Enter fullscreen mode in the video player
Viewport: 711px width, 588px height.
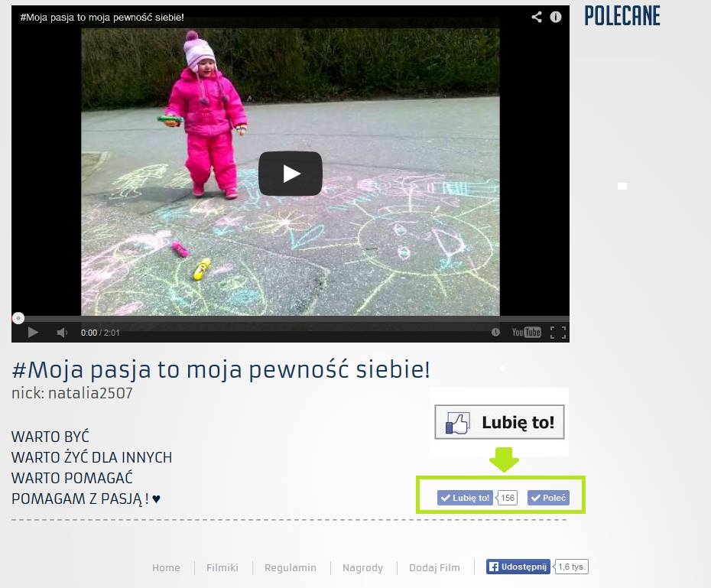(558, 333)
